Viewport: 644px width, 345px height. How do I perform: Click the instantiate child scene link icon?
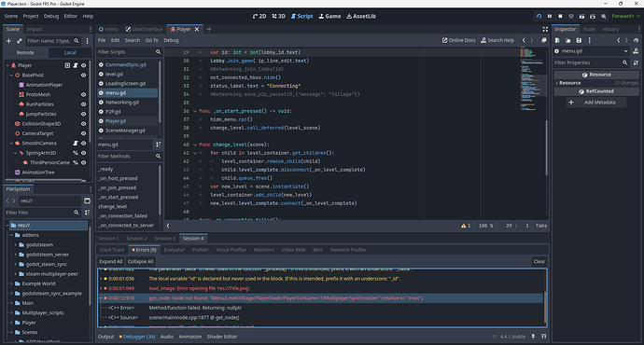(x=20, y=41)
